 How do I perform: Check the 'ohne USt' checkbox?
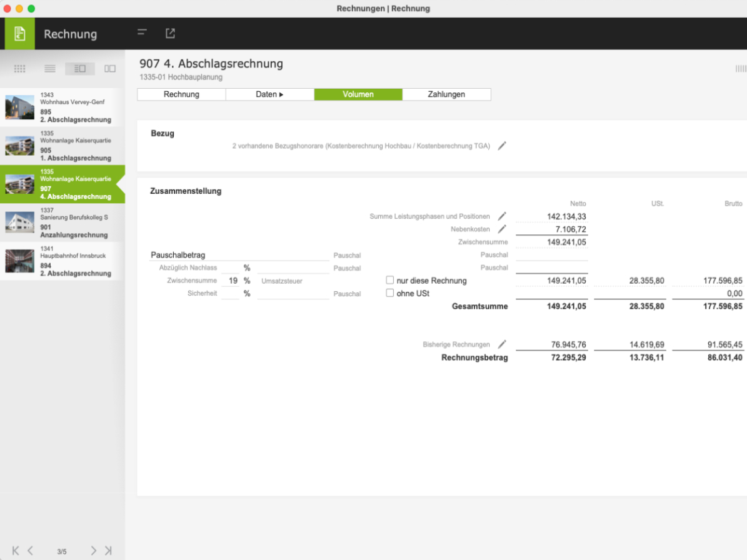[x=390, y=293]
